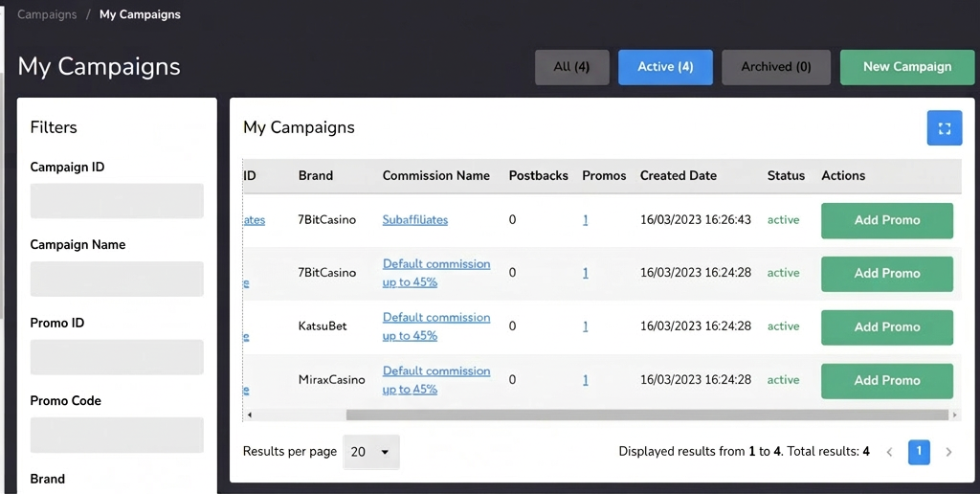Open promo count 1 in Subaffiliates row
Screen dimensions: 980x494
point(585,219)
